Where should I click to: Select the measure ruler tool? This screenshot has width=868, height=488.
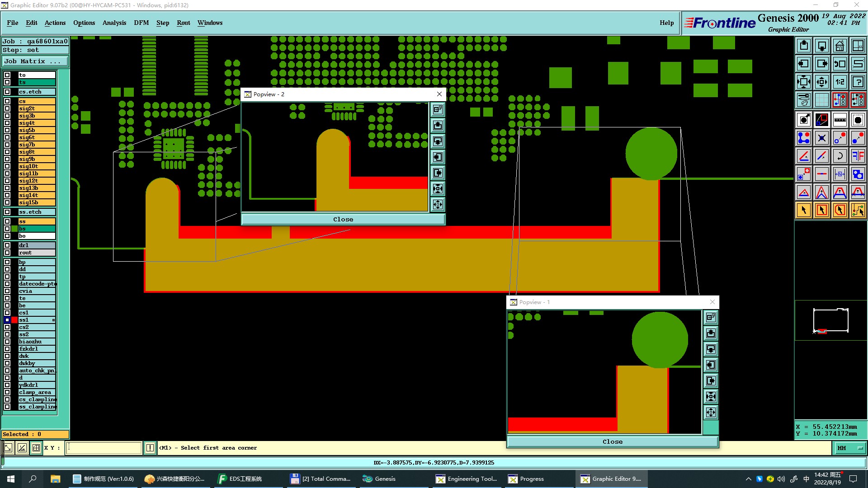coord(840,120)
